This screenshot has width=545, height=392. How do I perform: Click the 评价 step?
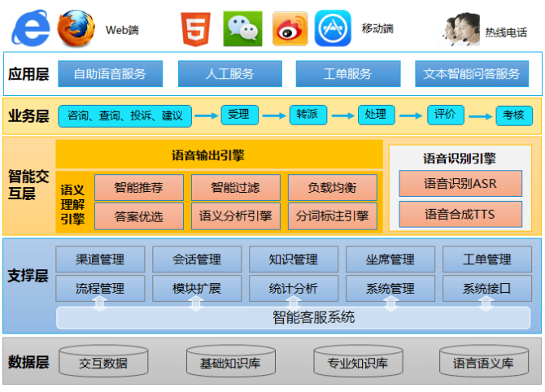point(446,115)
